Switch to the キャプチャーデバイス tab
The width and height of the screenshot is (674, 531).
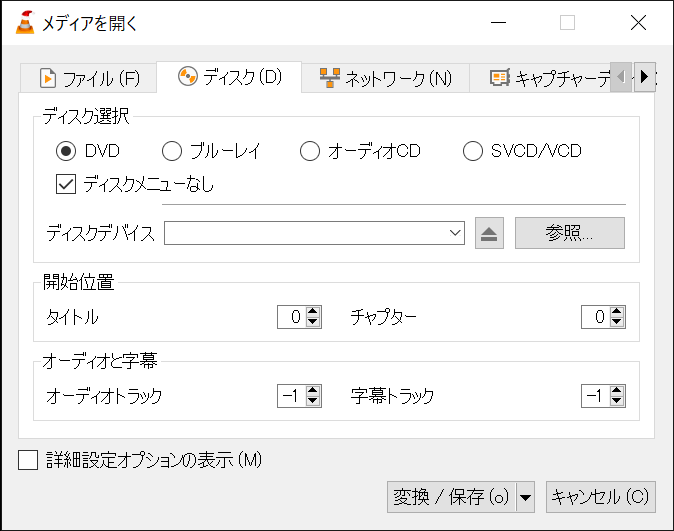click(x=541, y=79)
